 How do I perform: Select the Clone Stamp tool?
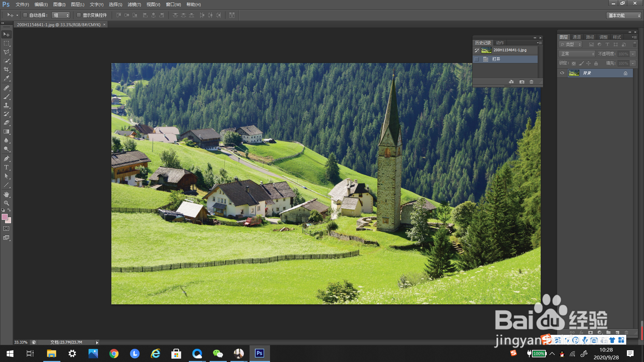coord(6,105)
